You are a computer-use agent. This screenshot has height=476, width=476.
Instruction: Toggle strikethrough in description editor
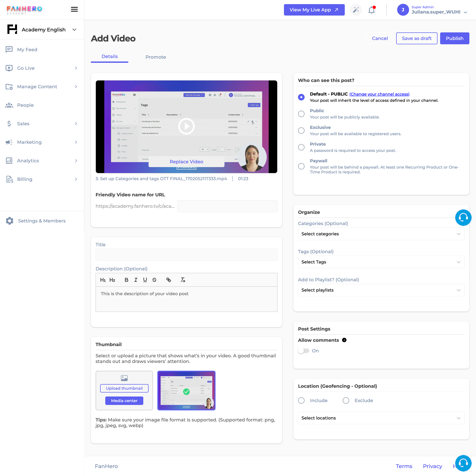tap(155, 280)
